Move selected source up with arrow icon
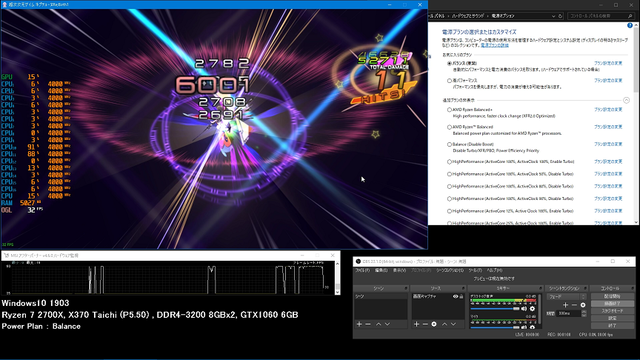The width and height of the screenshot is (640, 360). [x=444, y=324]
